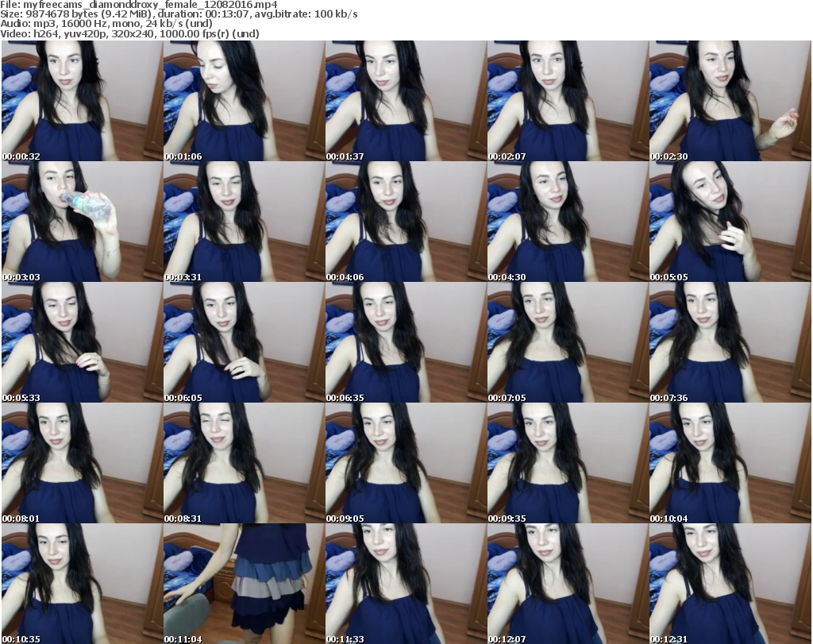Choose the frame marked 00:08:01
This screenshot has height=644, width=813.
click(x=82, y=463)
